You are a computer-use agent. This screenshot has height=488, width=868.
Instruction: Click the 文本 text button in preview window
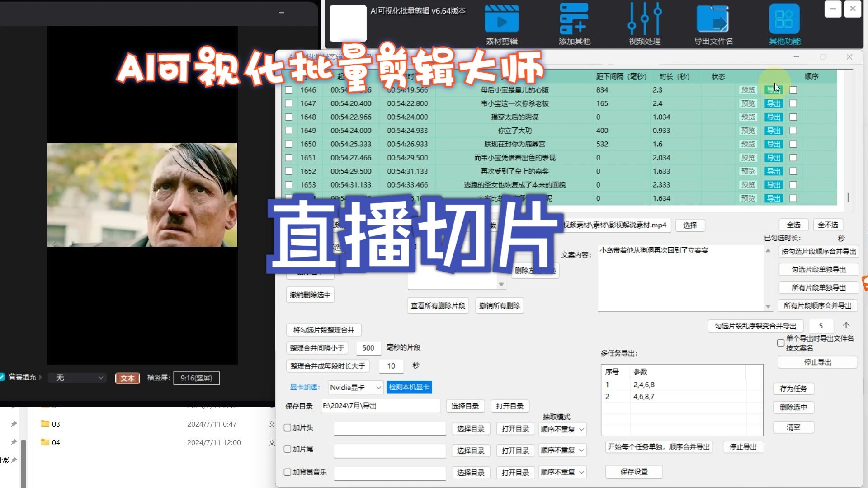click(x=127, y=378)
